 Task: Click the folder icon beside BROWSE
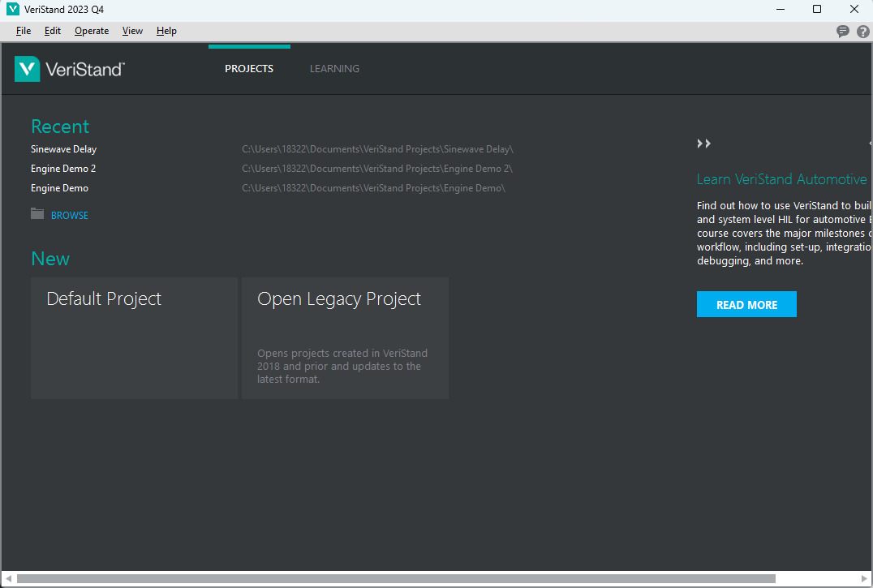(37, 213)
